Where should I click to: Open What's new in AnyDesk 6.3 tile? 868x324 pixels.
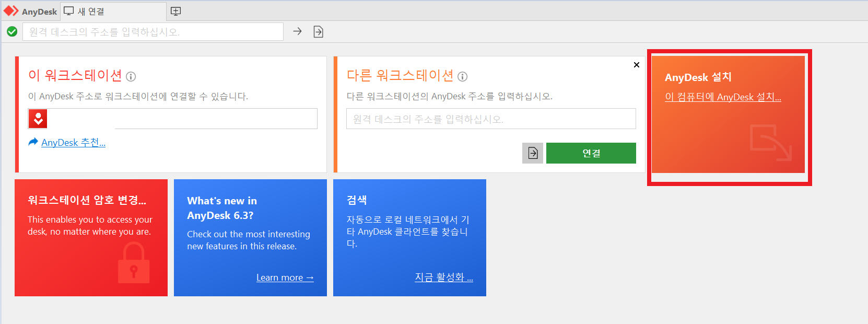tap(250, 238)
